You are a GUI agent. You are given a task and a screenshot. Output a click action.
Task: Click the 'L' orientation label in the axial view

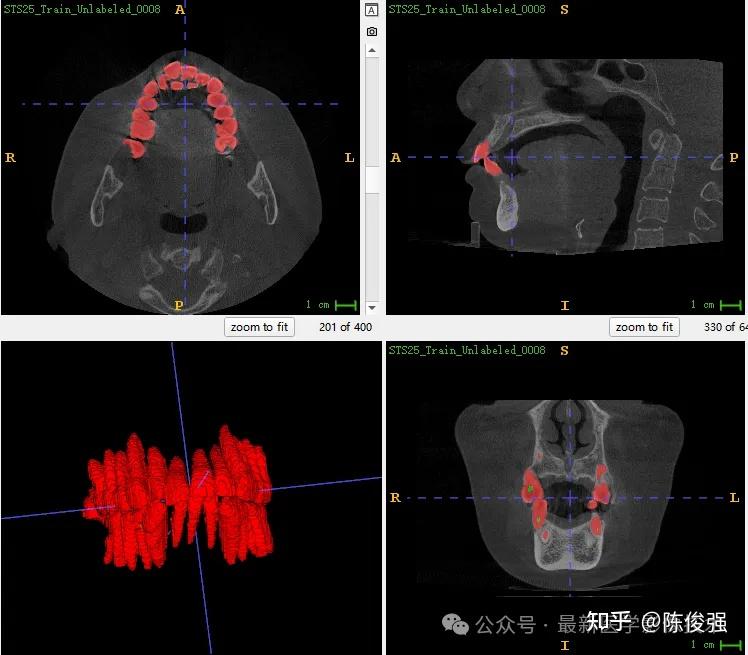[x=349, y=157]
